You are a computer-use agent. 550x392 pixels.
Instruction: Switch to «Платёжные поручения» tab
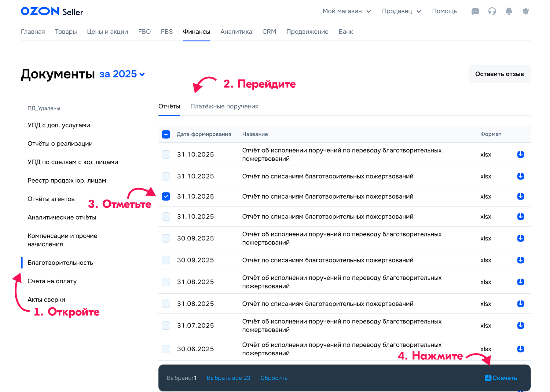pyautogui.click(x=224, y=106)
